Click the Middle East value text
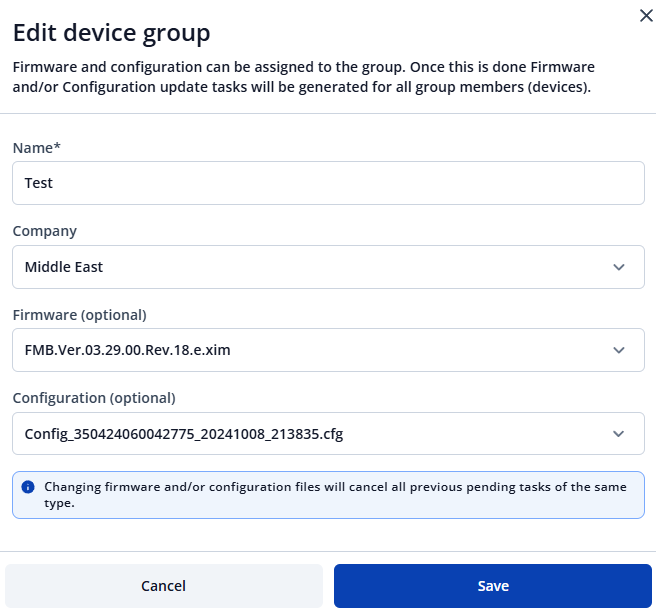This screenshot has width=656, height=612. tap(64, 267)
